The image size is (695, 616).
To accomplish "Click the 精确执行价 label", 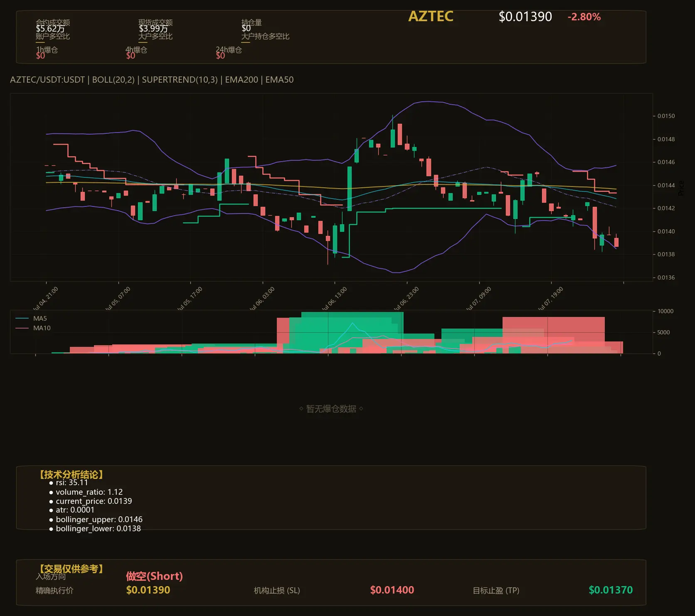I will 54,590.
